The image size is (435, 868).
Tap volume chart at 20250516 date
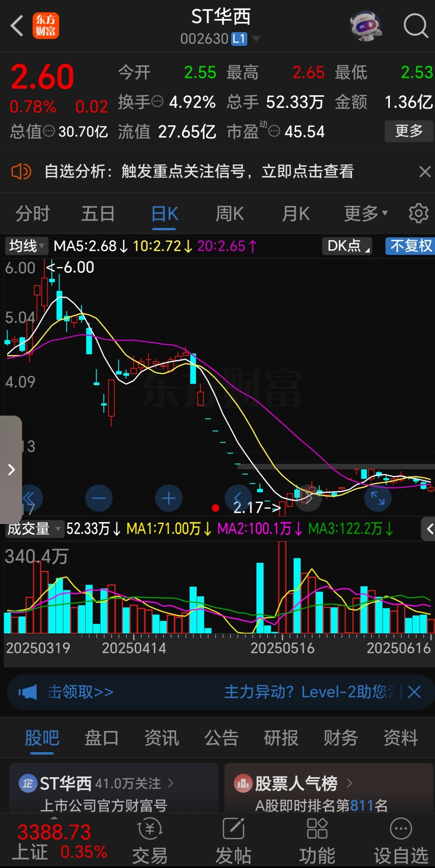click(x=282, y=588)
